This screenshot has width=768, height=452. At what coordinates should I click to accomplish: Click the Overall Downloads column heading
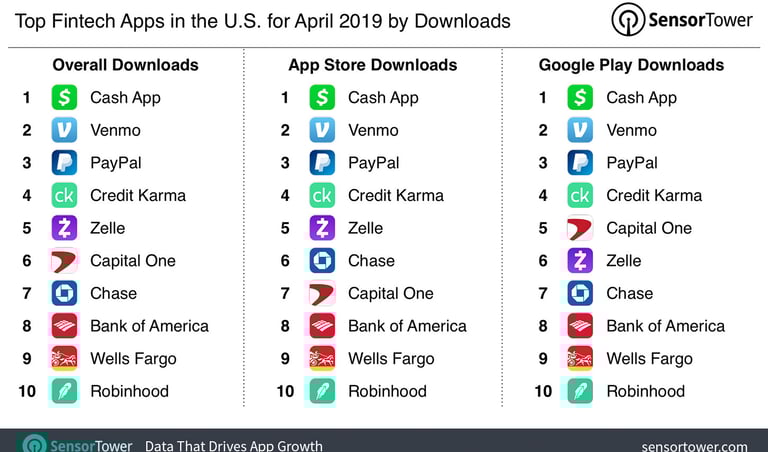click(x=125, y=65)
